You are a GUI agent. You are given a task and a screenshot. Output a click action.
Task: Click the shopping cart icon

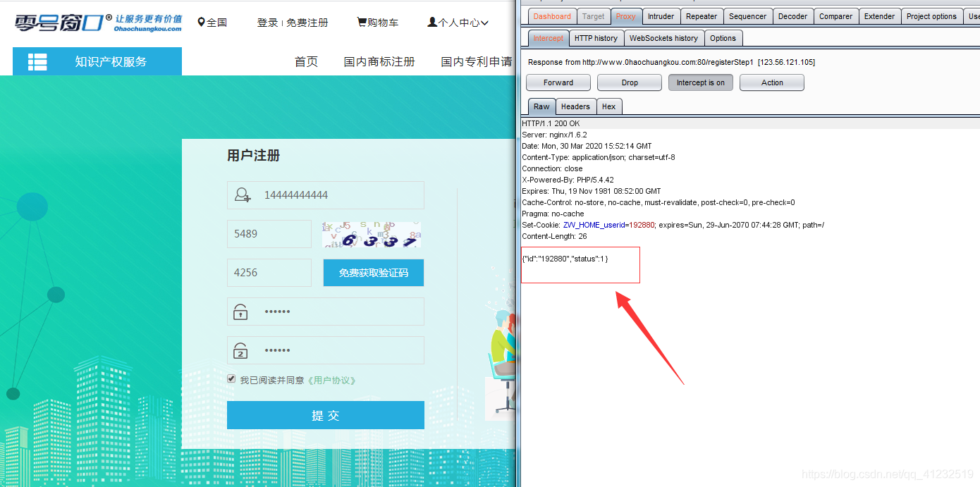coord(362,23)
